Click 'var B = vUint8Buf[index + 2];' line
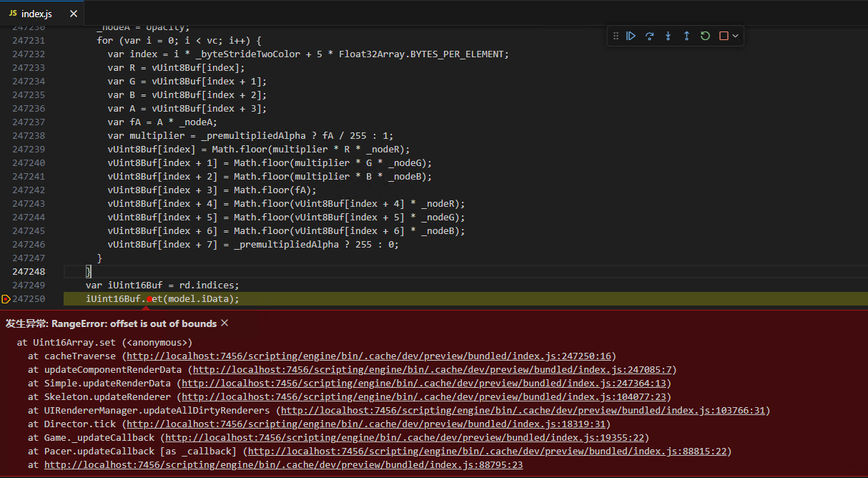The width and height of the screenshot is (868, 478). [x=187, y=95]
